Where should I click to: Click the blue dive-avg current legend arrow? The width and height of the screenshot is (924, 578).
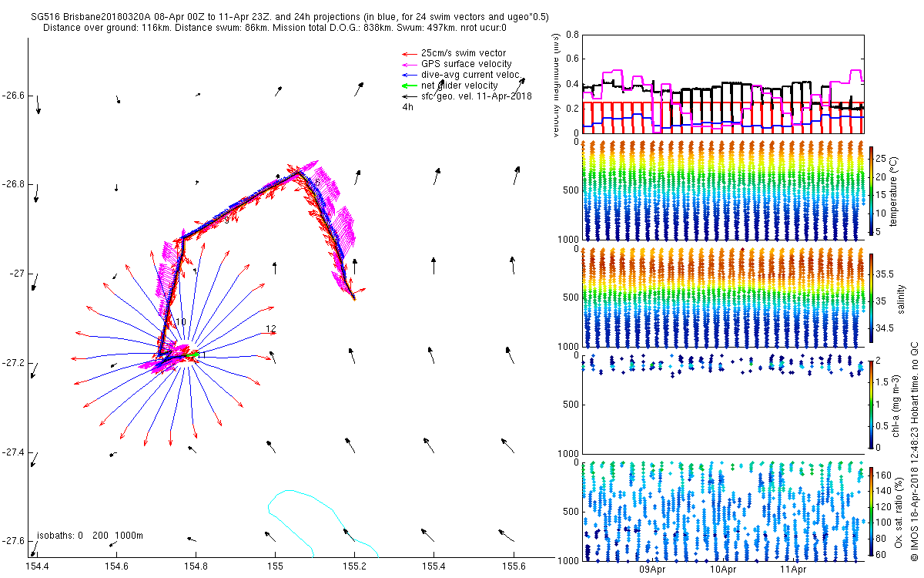(409, 75)
